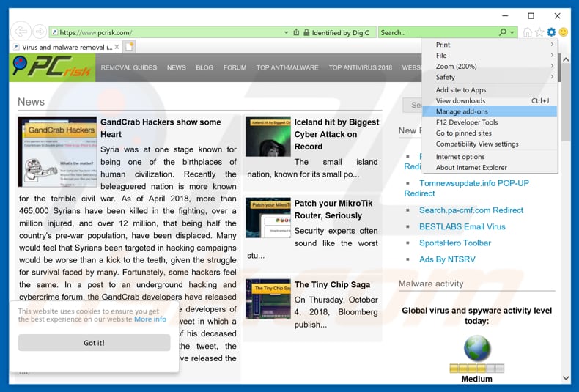The image size is (579, 392).
Task: Open the Home icon in toolbar
Action: [527, 32]
